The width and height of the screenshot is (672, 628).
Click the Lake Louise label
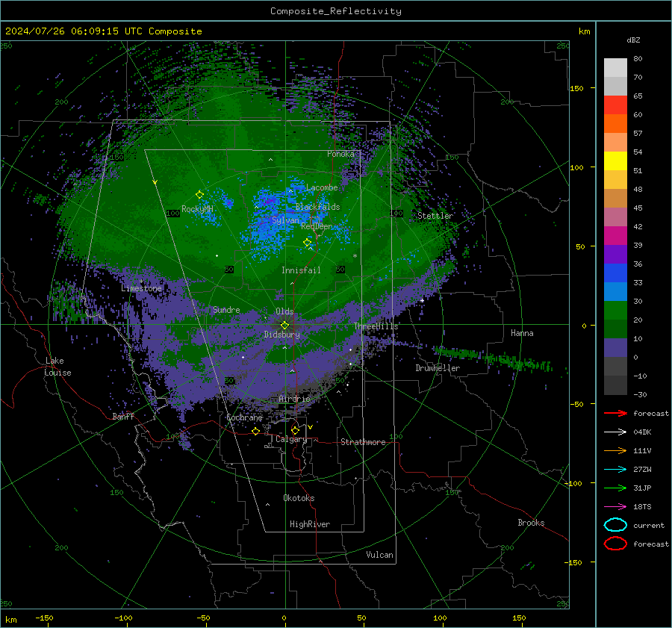57,367
